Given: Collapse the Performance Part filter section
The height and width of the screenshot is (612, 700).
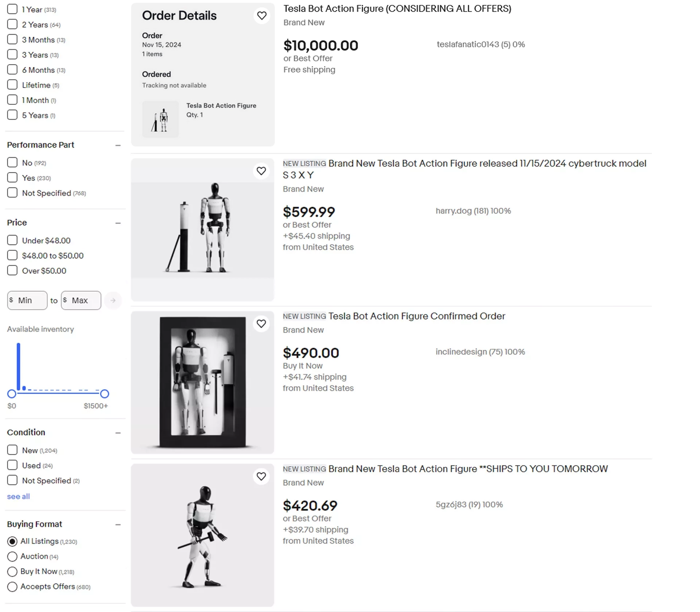Looking at the screenshot, I should click(118, 145).
